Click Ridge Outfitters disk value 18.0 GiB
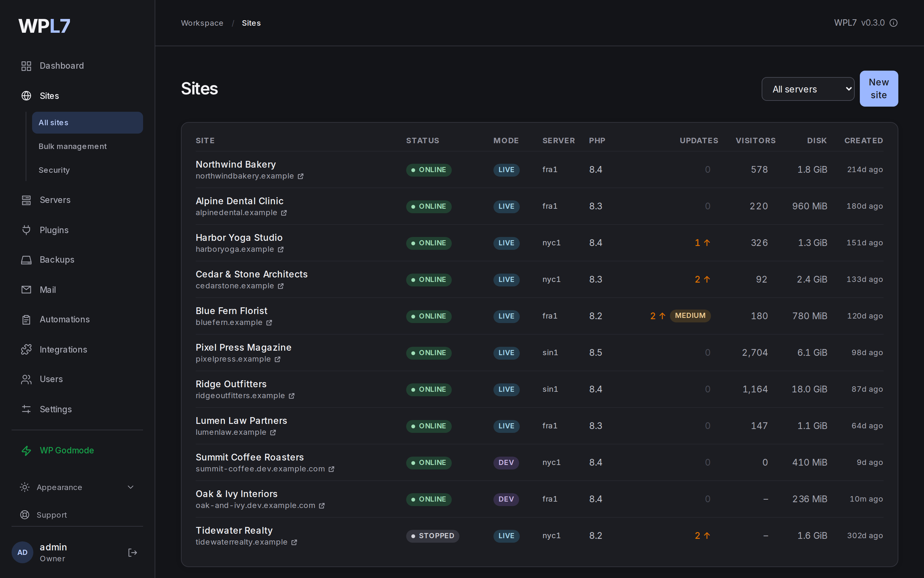The width and height of the screenshot is (924, 578). [809, 389]
